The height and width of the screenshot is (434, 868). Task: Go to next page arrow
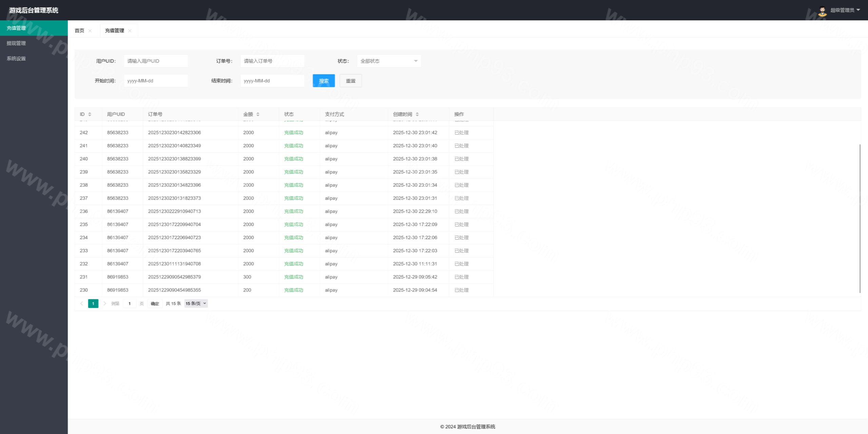(x=105, y=303)
